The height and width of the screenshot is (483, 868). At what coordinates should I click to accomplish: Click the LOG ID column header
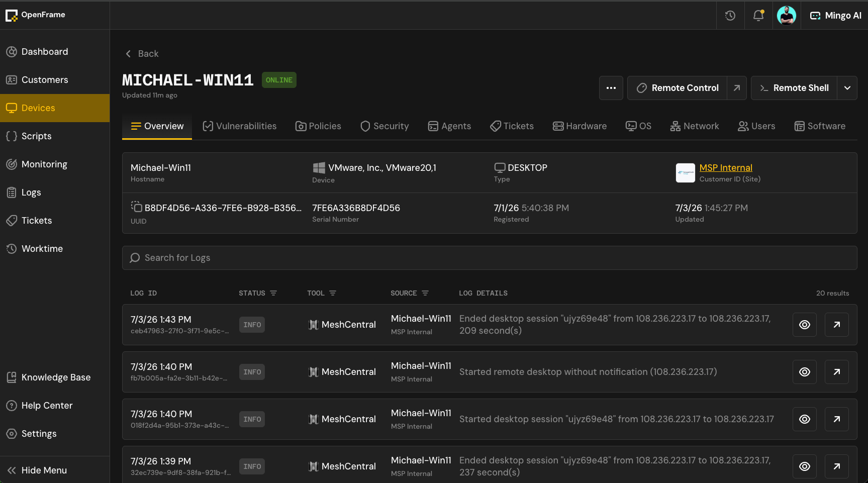(x=144, y=293)
